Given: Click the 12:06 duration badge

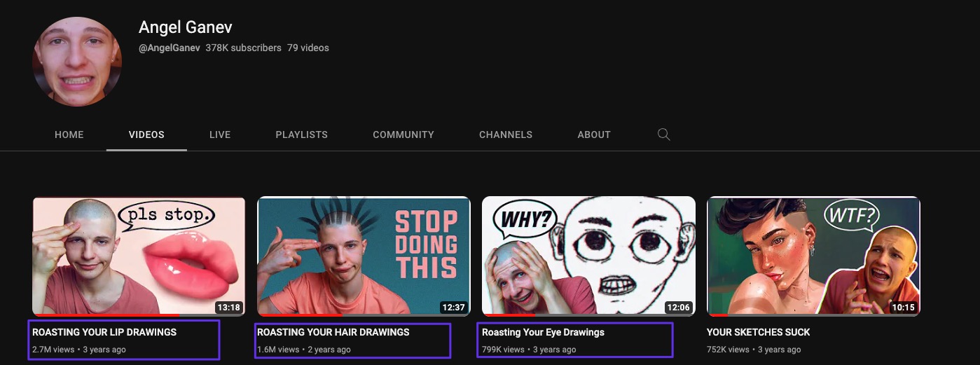Looking at the screenshot, I should [x=679, y=307].
